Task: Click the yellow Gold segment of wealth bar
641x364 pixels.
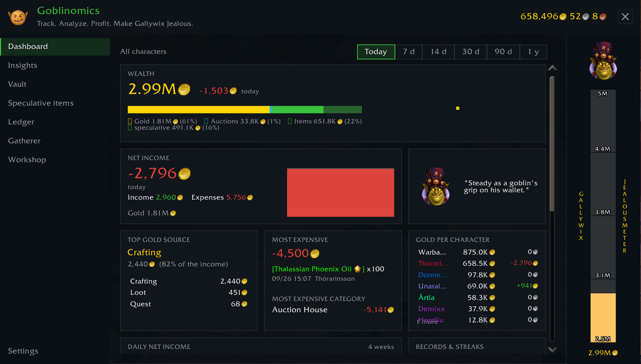Action: (x=198, y=109)
